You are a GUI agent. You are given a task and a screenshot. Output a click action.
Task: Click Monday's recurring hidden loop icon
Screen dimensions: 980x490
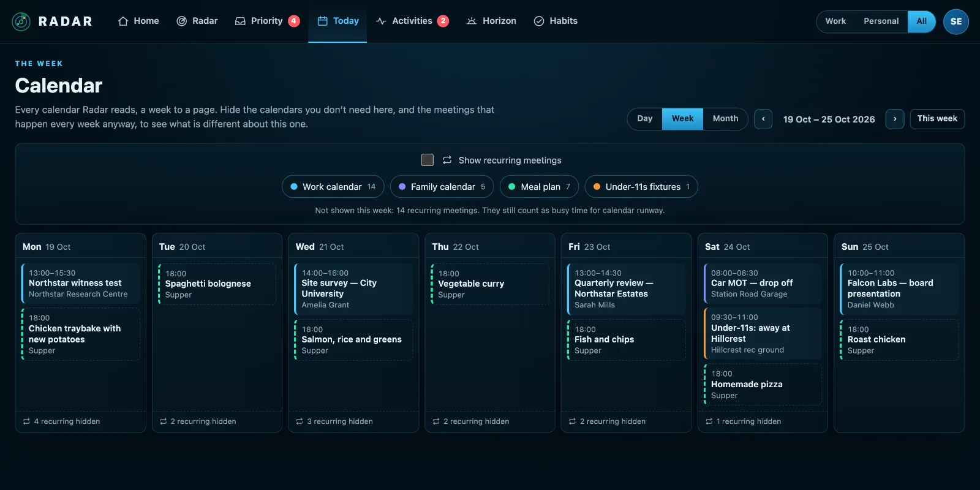[x=26, y=421]
